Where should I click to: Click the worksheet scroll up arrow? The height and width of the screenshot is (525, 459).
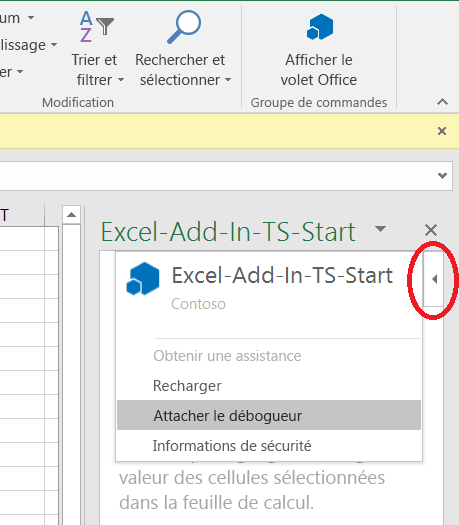[x=71, y=215]
